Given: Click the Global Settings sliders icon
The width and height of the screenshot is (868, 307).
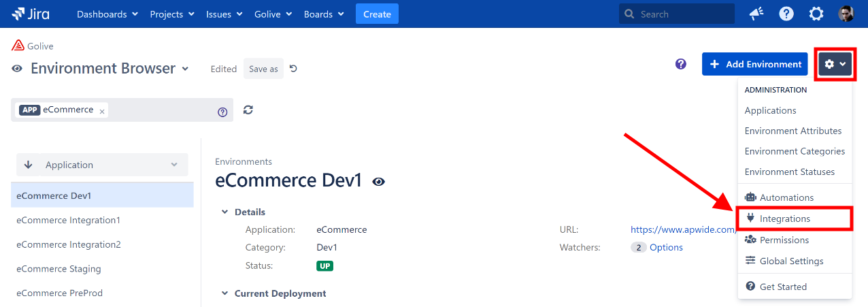Looking at the screenshot, I should 750,261.
